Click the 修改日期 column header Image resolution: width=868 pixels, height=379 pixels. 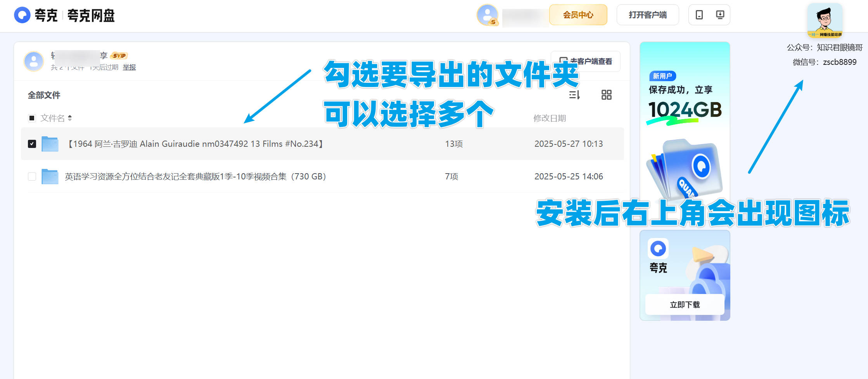[550, 118]
